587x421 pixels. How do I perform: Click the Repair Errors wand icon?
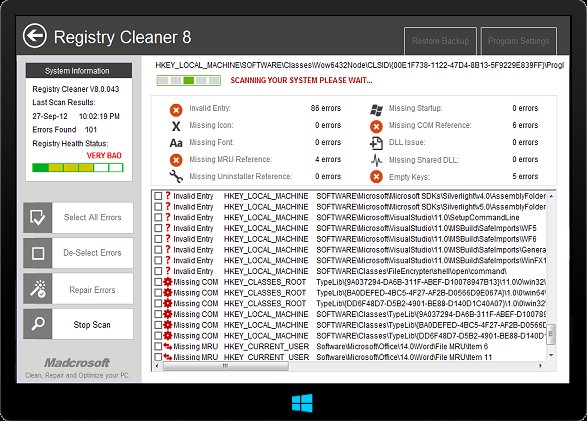(38, 289)
